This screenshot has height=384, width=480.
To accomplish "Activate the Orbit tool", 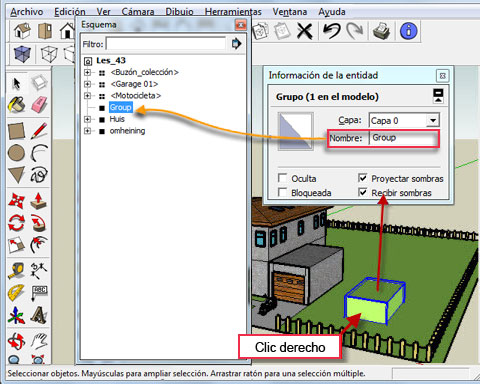I will (16, 341).
